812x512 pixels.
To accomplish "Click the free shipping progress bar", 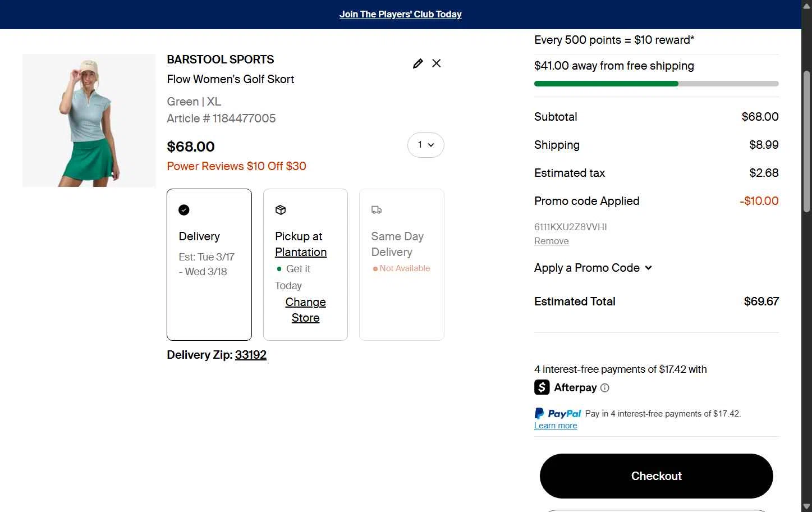I will (656, 84).
